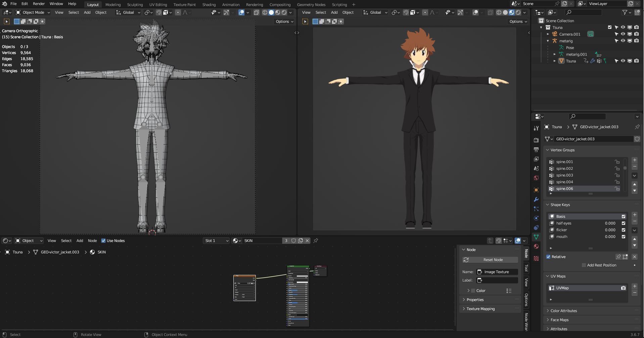The height and width of the screenshot is (338, 644).
Task: Hide Camera.001 in viewport via eye icon
Action: click(x=623, y=34)
